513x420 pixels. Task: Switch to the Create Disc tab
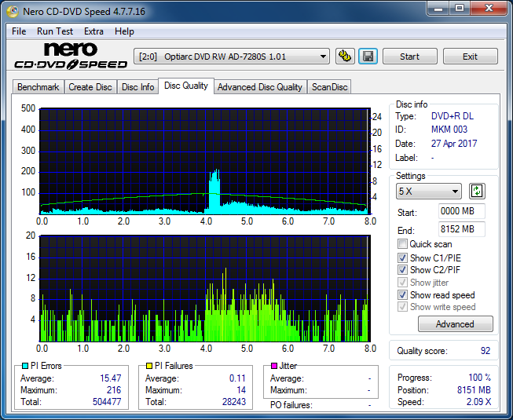pyautogui.click(x=90, y=87)
